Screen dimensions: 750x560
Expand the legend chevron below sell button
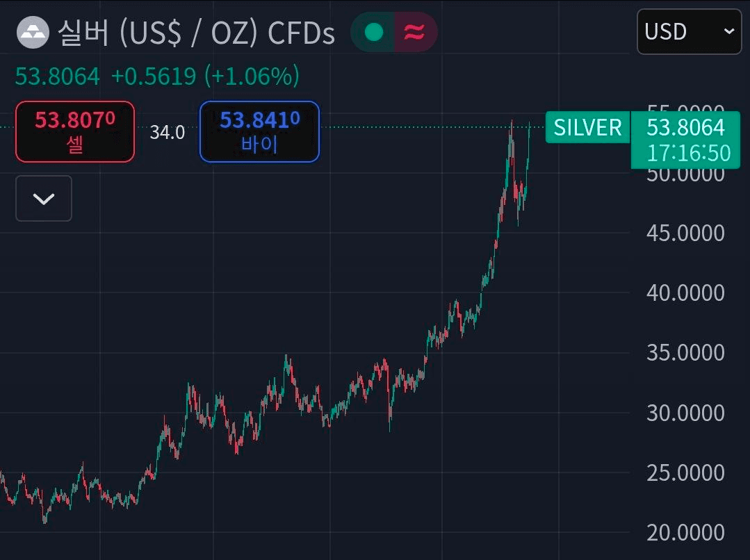(x=44, y=199)
